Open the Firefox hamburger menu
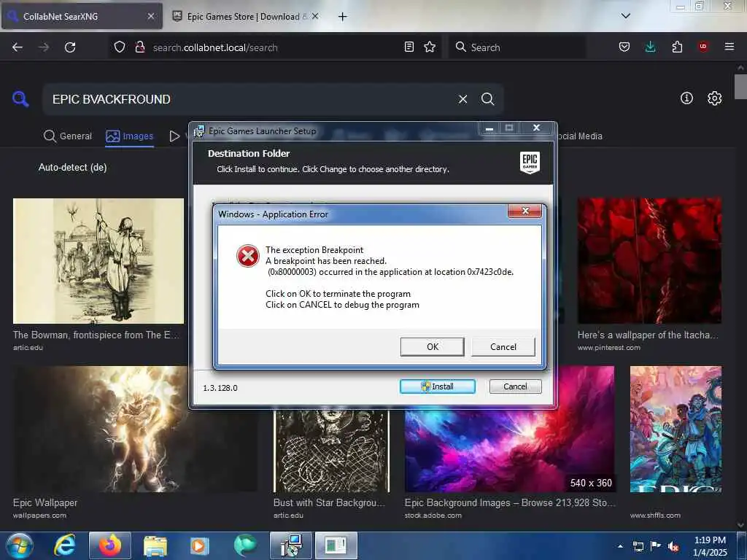 click(729, 47)
